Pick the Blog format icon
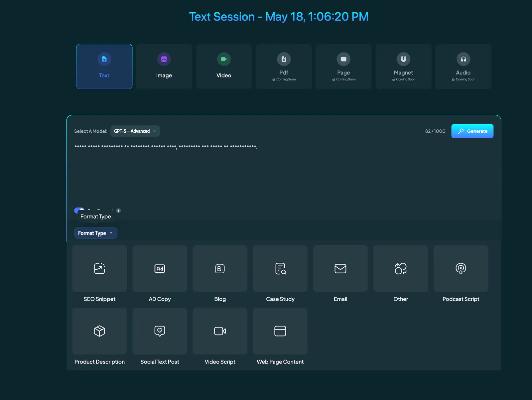This screenshot has width=532, height=400. 220,268
